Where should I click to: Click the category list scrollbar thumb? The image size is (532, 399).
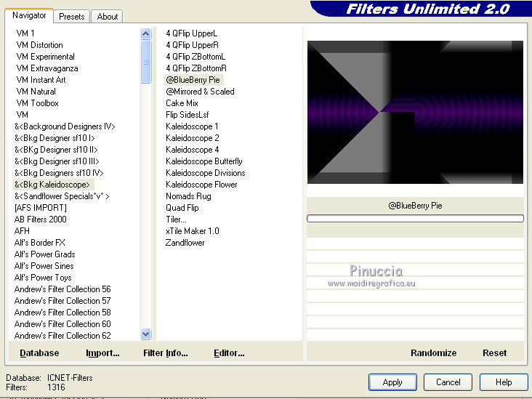(x=145, y=61)
